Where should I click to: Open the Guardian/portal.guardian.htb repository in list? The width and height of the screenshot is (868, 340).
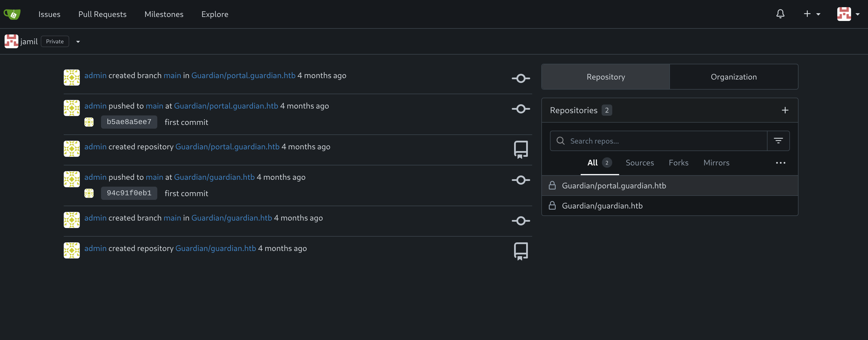(614, 186)
